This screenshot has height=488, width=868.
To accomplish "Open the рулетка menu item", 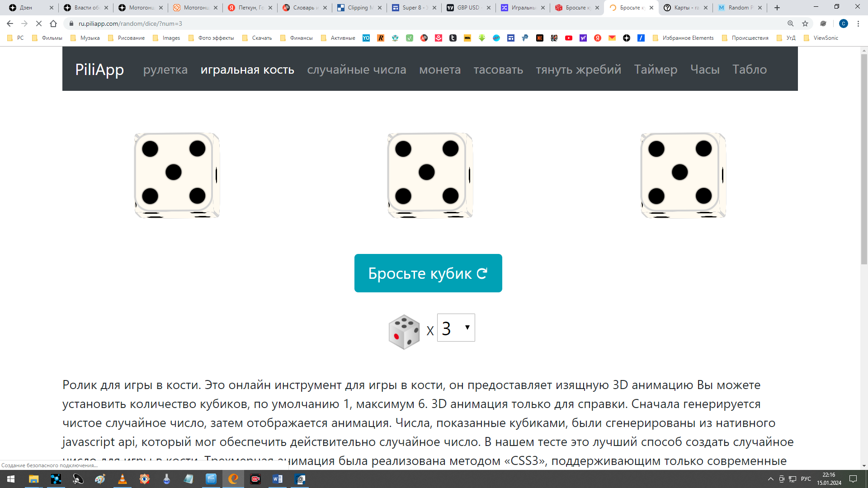I will click(x=165, y=69).
